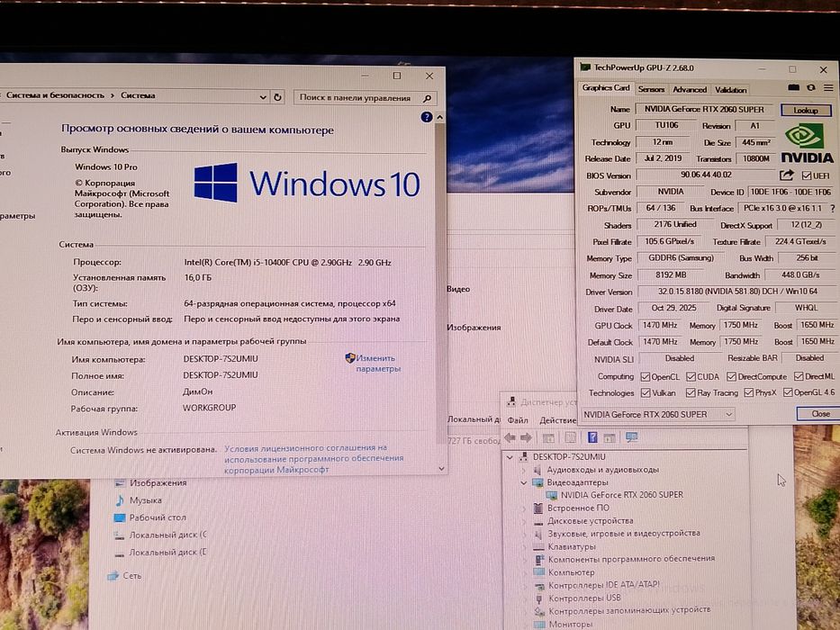Click the GPU-Z refresh icon
The width and height of the screenshot is (840, 630).
811,88
